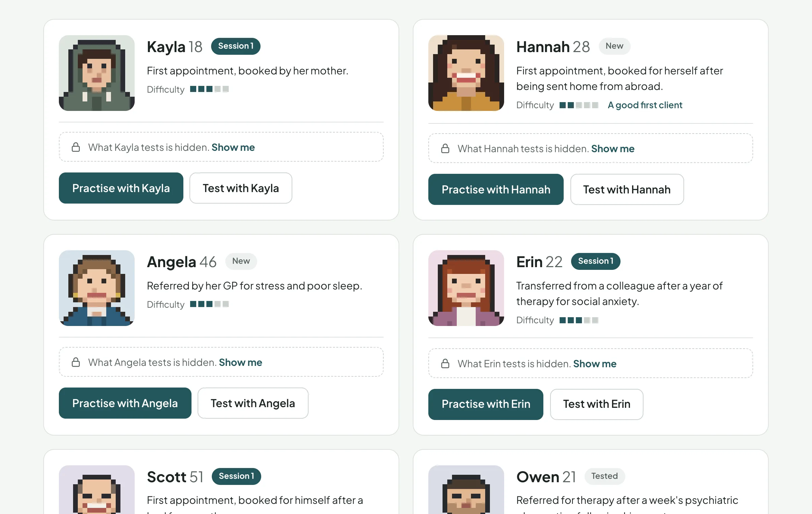812x514 pixels.
Task: Reveal what Kayla tests via Show me
Action: pos(233,147)
